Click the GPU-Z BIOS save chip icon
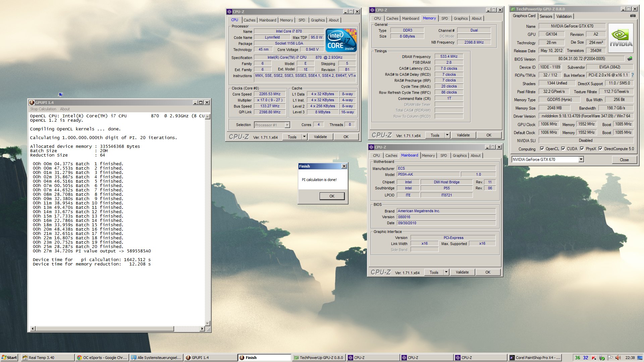The height and width of the screenshot is (362, 644). coord(630,59)
